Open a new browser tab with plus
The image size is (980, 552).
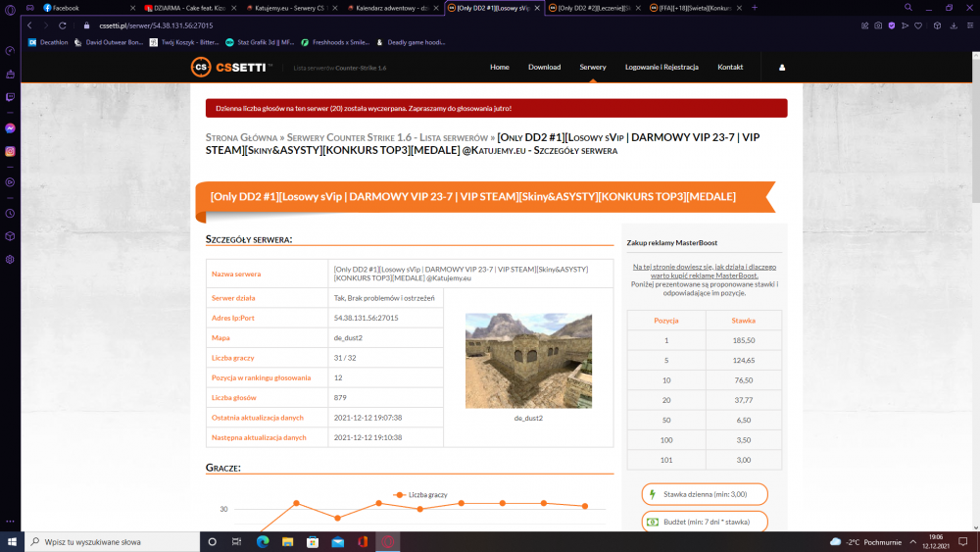(755, 8)
